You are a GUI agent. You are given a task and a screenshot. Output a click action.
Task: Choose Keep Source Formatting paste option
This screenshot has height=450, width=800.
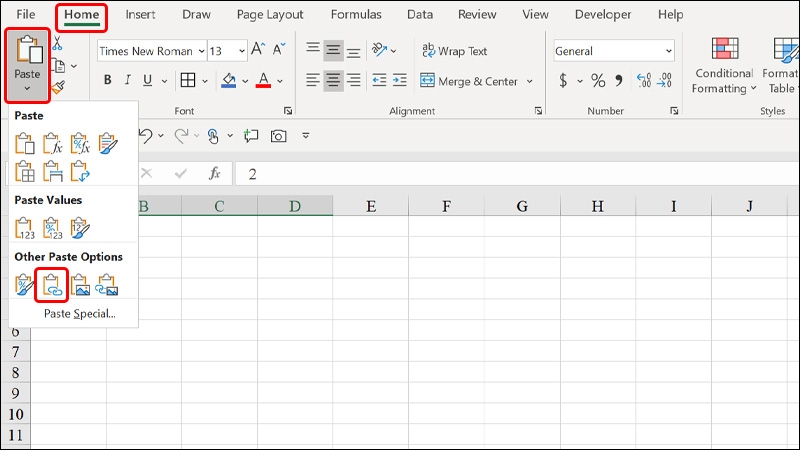coord(108,144)
